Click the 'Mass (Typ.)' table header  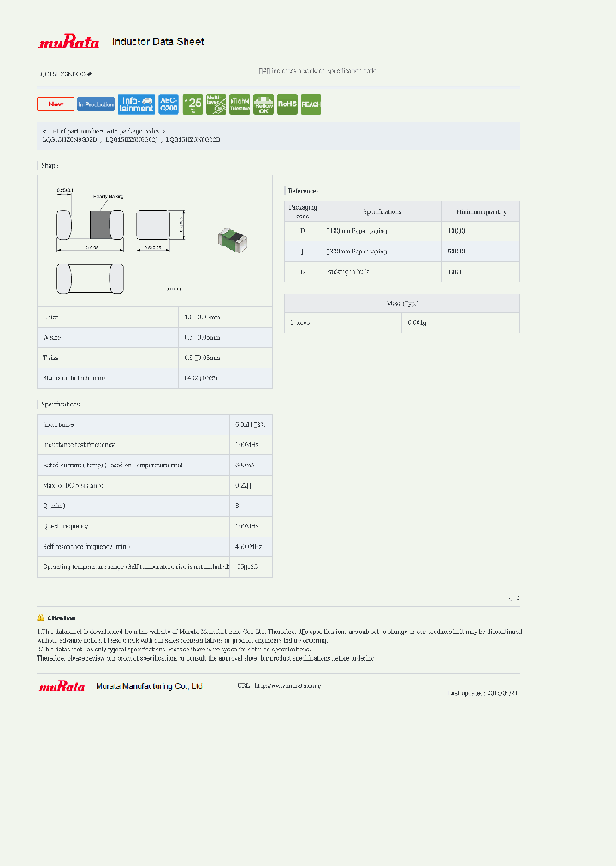point(402,303)
